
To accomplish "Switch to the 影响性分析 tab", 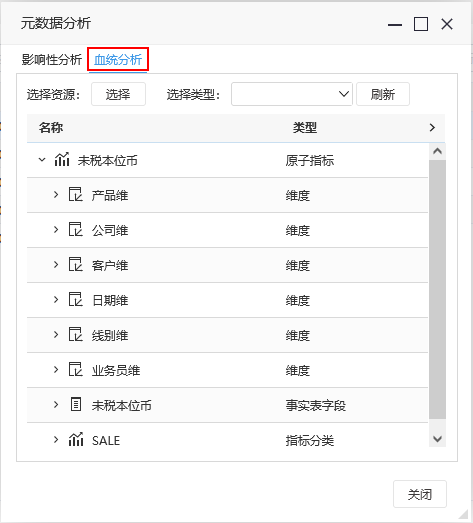I will (x=52, y=60).
